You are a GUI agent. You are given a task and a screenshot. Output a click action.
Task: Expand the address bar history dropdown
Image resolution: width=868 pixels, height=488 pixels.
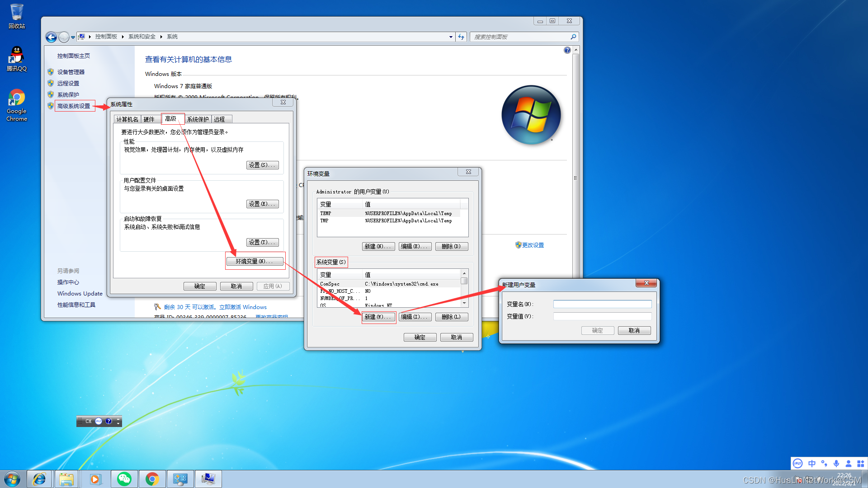coord(451,37)
